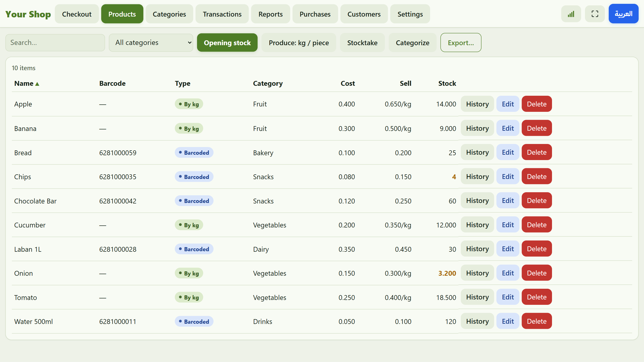Sort by Sell column header
The width and height of the screenshot is (644, 362).
406,83
